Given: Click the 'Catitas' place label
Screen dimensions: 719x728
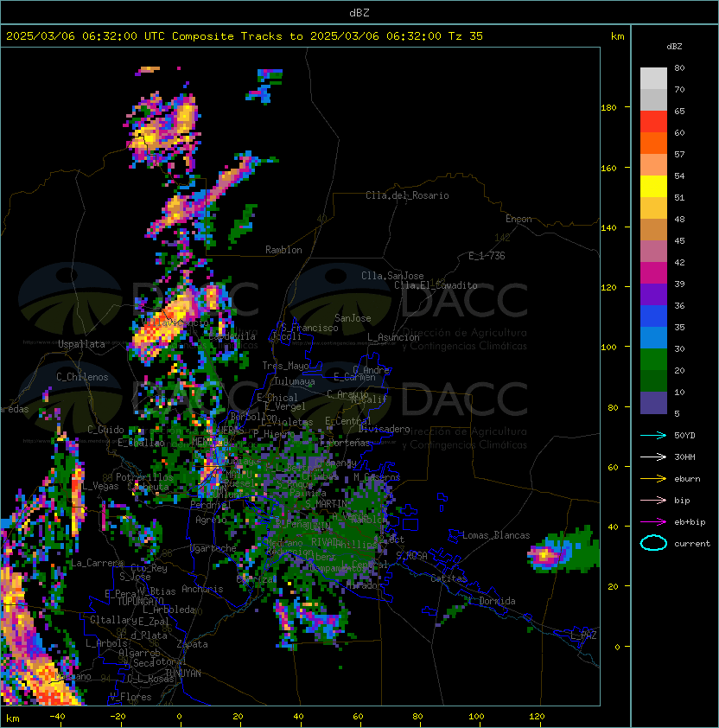Looking at the screenshot, I should tap(449, 578).
